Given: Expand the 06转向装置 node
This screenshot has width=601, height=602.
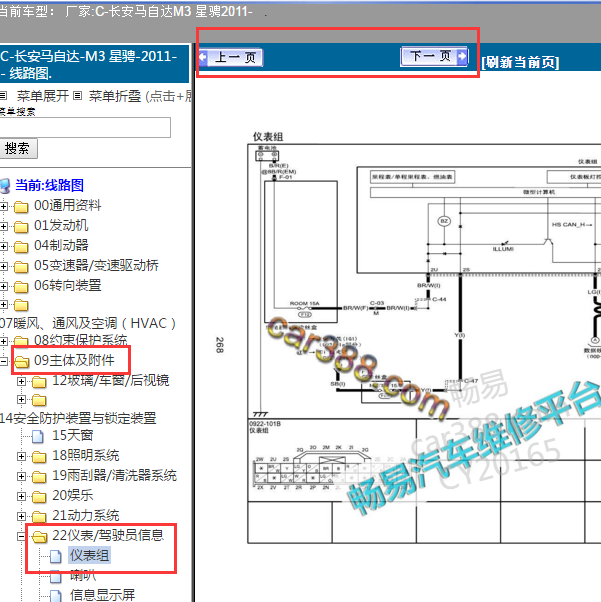Looking at the screenshot, I should click(x=3, y=286).
